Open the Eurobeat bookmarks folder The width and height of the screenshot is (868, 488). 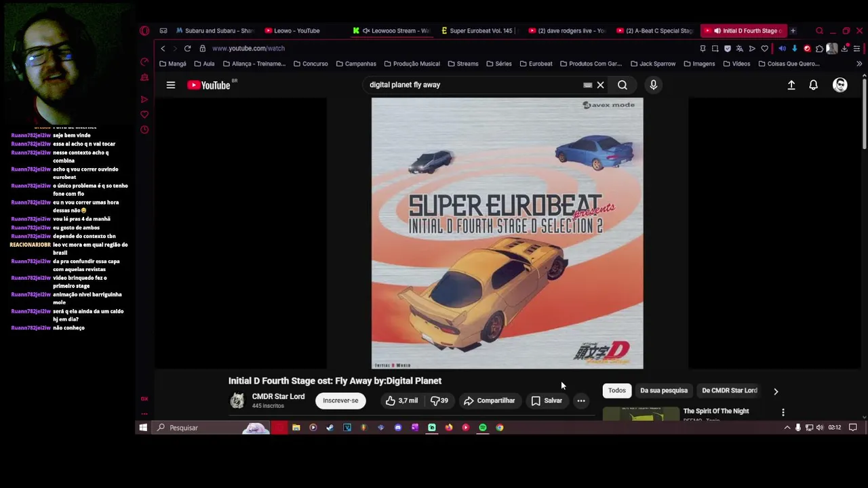point(536,64)
